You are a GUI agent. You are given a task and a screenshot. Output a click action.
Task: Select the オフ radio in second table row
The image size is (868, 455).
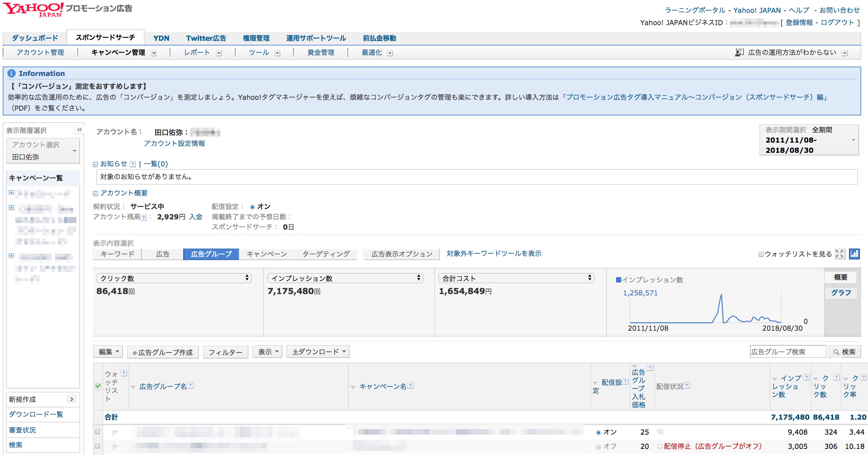pyautogui.click(x=598, y=447)
